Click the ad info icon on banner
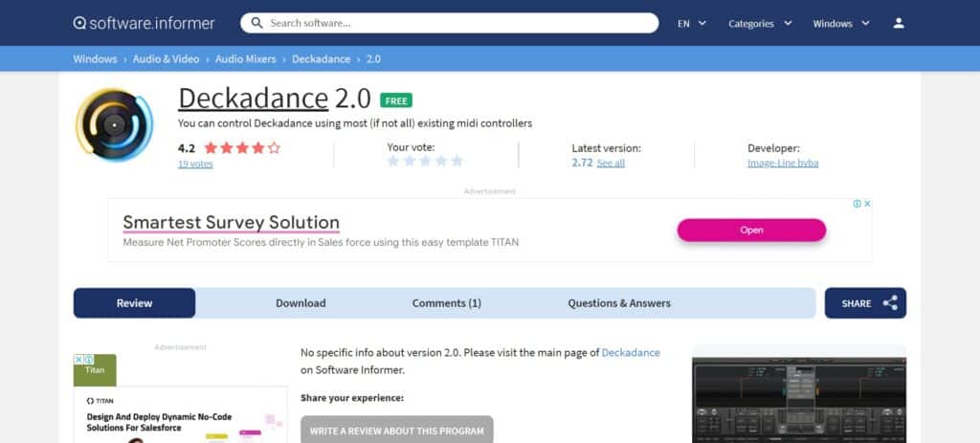 tap(857, 204)
